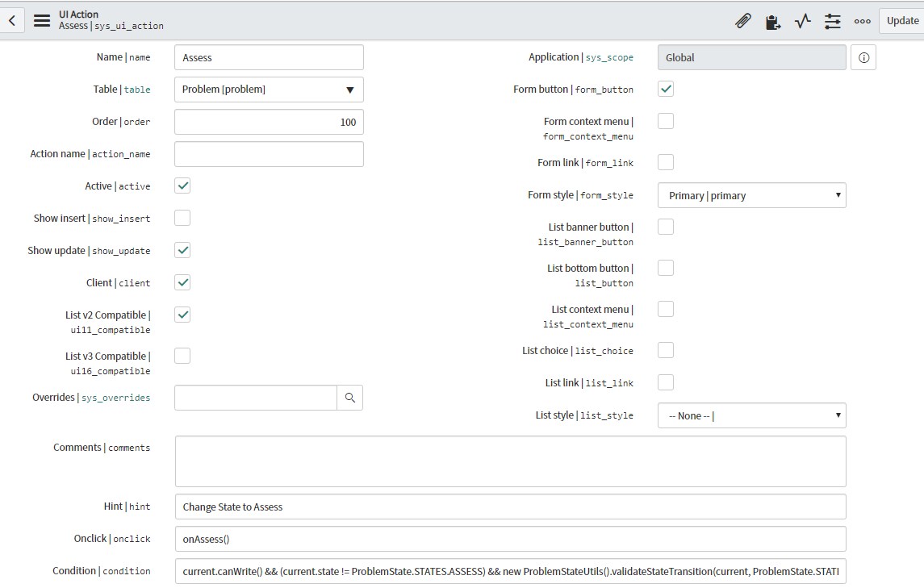Uncheck the Active checkbox
924x588 pixels.
point(183,186)
